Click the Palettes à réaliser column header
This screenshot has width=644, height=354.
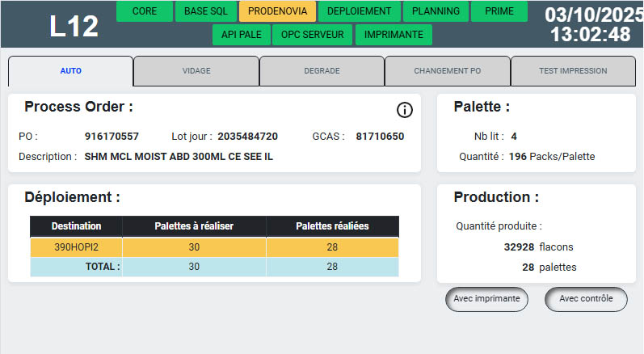[x=194, y=226]
